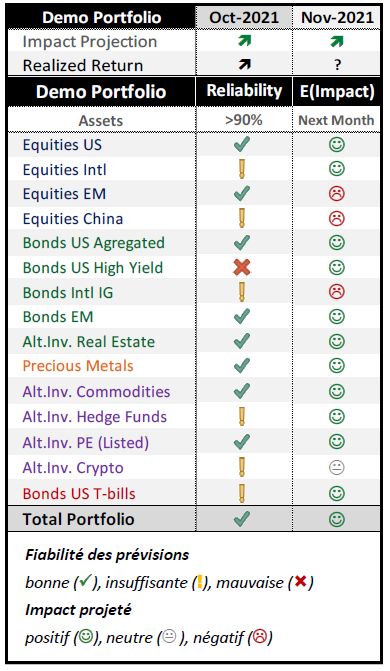
Task: Click the exclamation mark for Alt.Inv. Hedge Funds
Action: click(242, 416)
